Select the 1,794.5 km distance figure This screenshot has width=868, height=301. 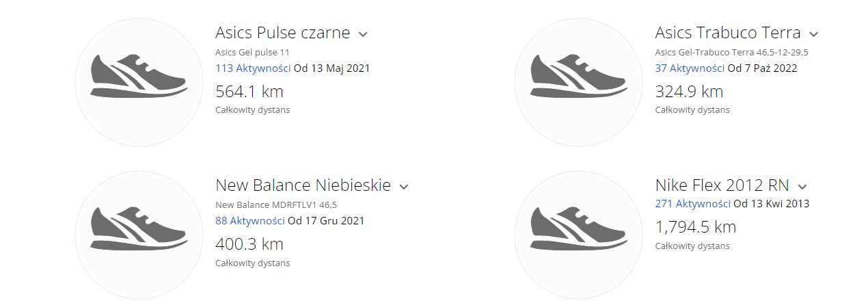click(696, 227)
